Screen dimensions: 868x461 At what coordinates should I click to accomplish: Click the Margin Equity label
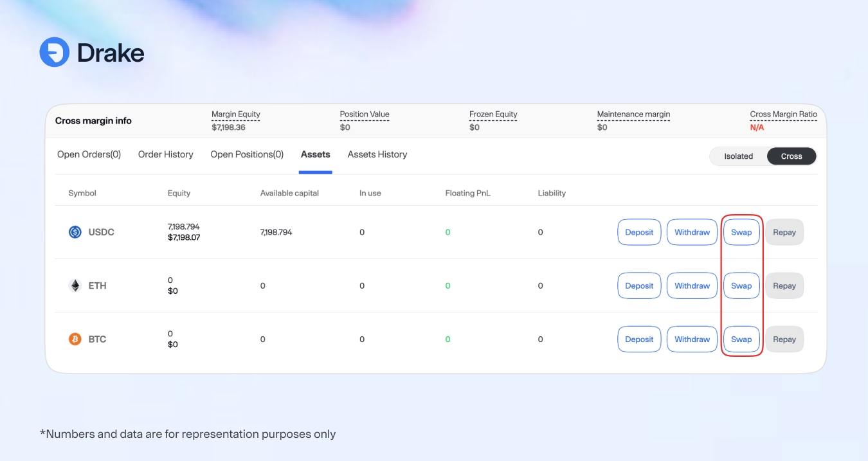pyautogui.click(x=235, y=114)
